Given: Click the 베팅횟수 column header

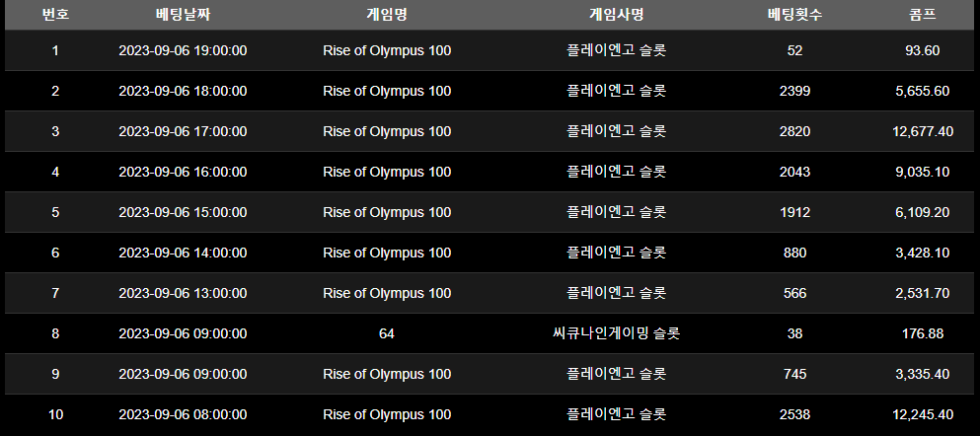Looking at the screenshot, I should [x=795, y=15].
